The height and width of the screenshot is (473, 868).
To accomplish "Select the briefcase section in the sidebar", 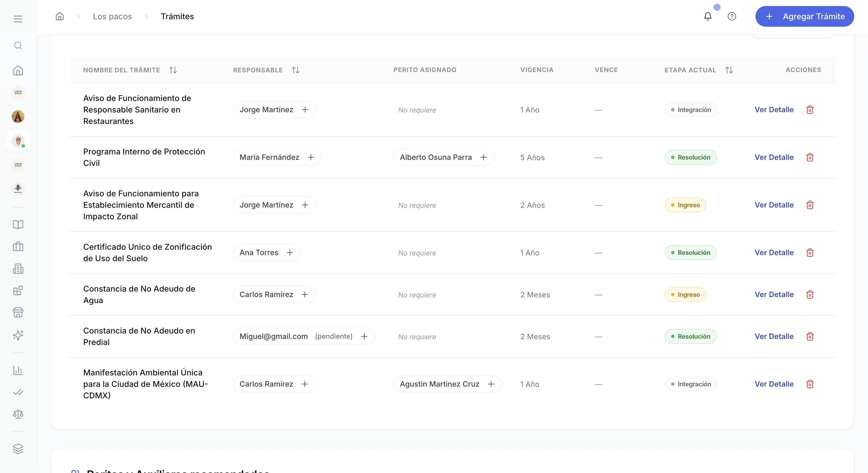I will coord(18,246).
